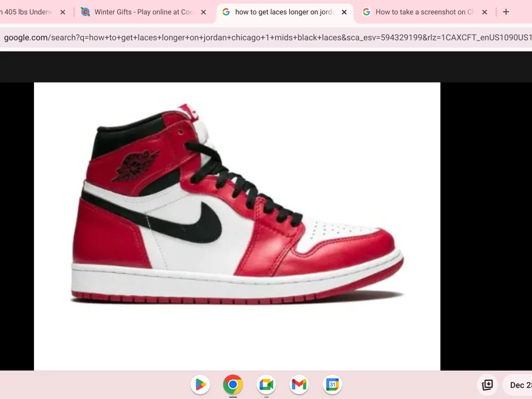532x399 pixels.
Task: Close the how to get laces tab
Action: (x=344, y=12)
